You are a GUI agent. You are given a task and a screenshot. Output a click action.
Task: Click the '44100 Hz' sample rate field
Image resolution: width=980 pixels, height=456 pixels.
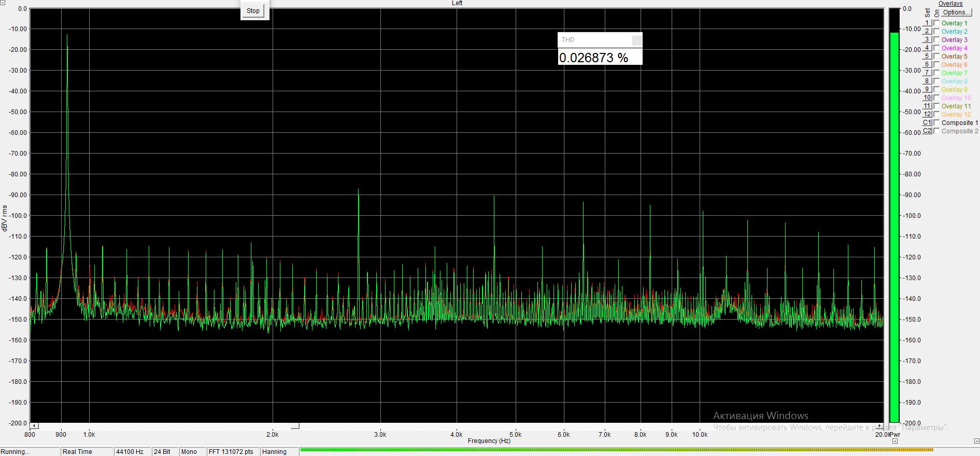pos(132,452)
